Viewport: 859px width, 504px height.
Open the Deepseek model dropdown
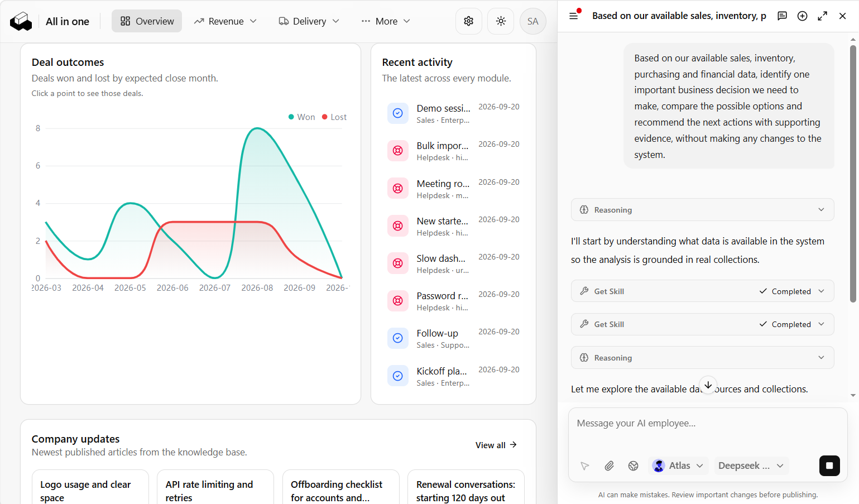click(x=751, y=465)
